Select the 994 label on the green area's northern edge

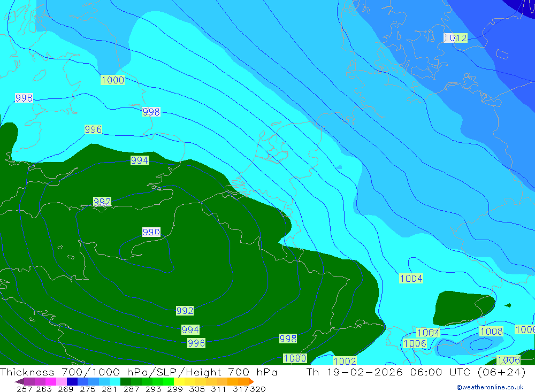[x=140, y=160]
